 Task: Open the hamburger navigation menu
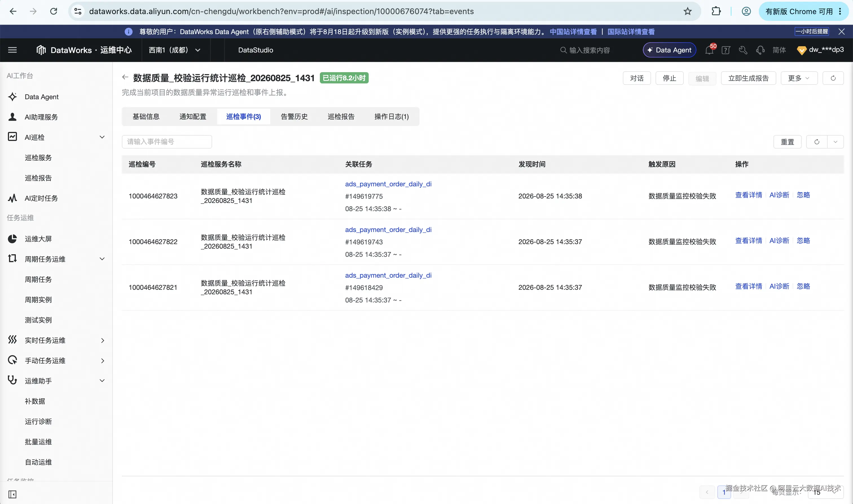click(x=12, y=50)
